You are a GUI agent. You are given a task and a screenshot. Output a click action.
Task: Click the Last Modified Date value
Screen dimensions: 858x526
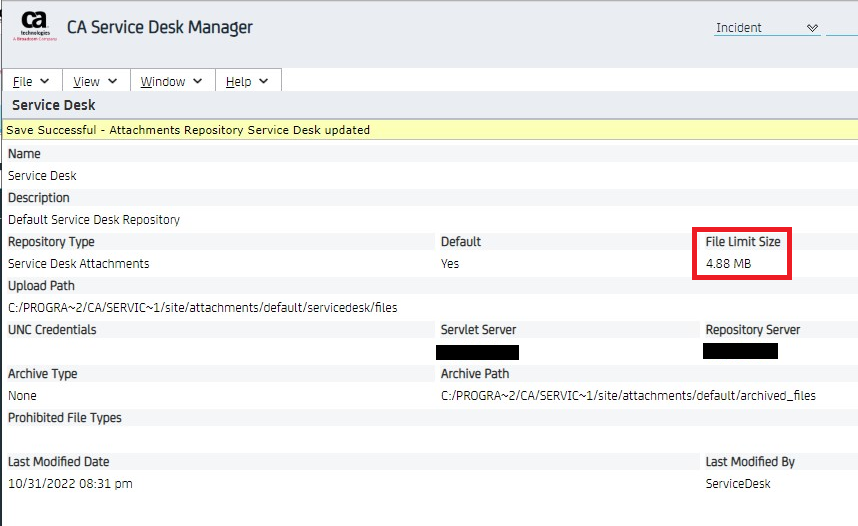coord(70,484)
